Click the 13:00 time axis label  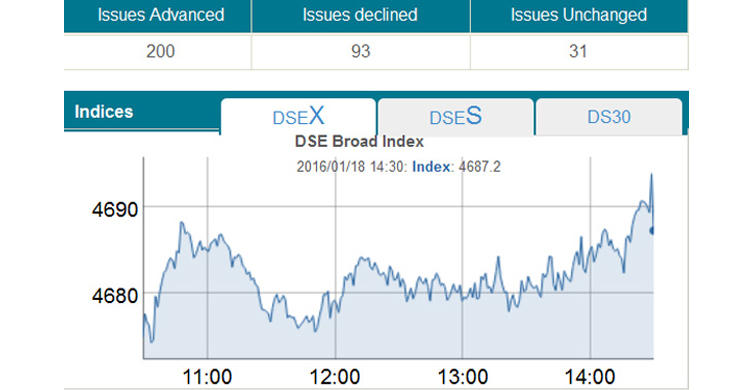pos(463,377)
